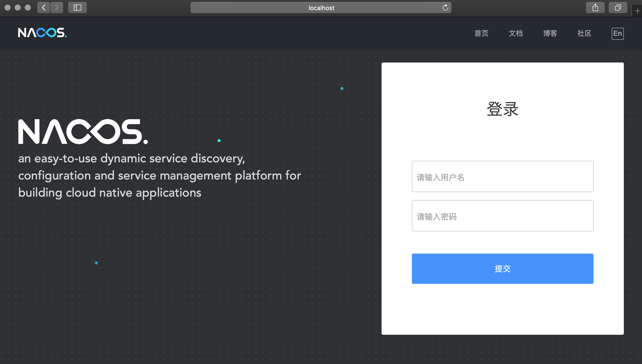The width and height of the screenshot is (642, 364).
Task: Navigate back with the browser back arrow
Action: point(44,8)
